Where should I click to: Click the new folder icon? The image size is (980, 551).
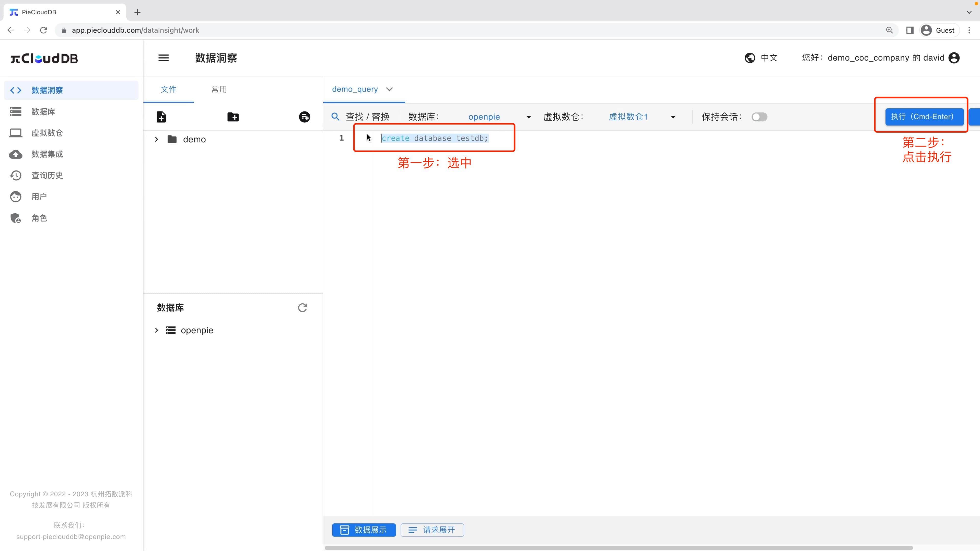pos(233,117)
